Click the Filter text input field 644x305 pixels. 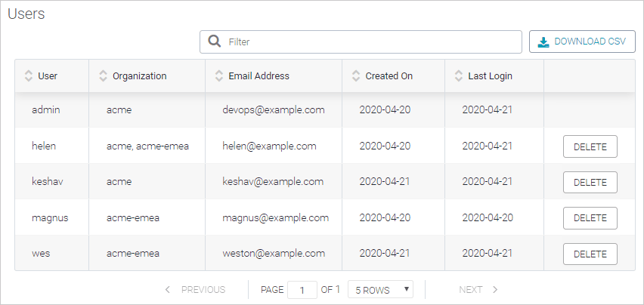click(370, 42)
